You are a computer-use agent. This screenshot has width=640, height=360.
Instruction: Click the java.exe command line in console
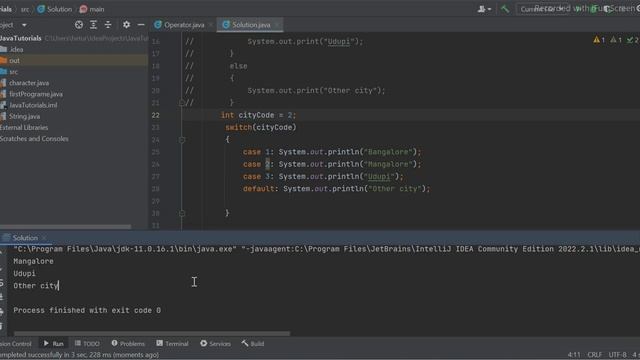tap(327, 249)
